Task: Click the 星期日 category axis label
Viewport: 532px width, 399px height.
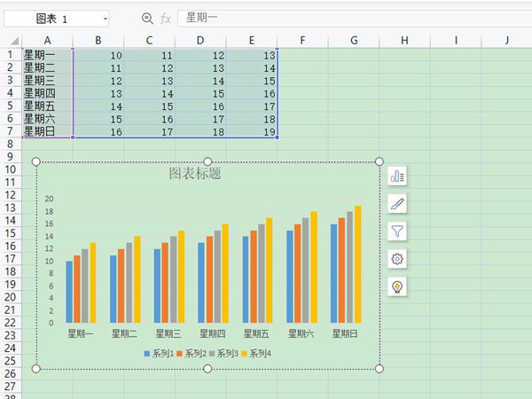Action: tap(346, 334)
